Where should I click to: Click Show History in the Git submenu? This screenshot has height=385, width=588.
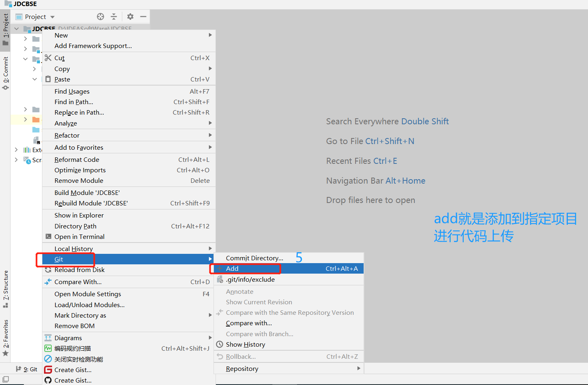click(x=246, y=344)
